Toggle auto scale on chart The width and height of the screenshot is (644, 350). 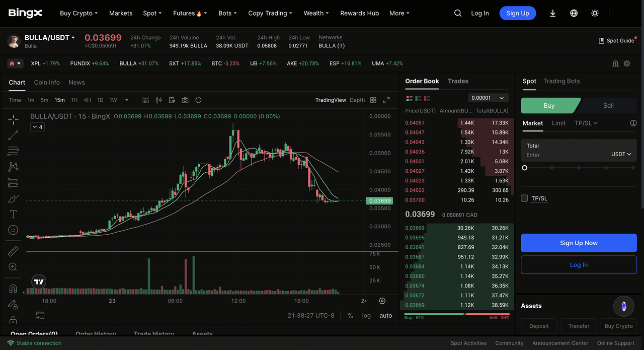click(x=385, y=316)
